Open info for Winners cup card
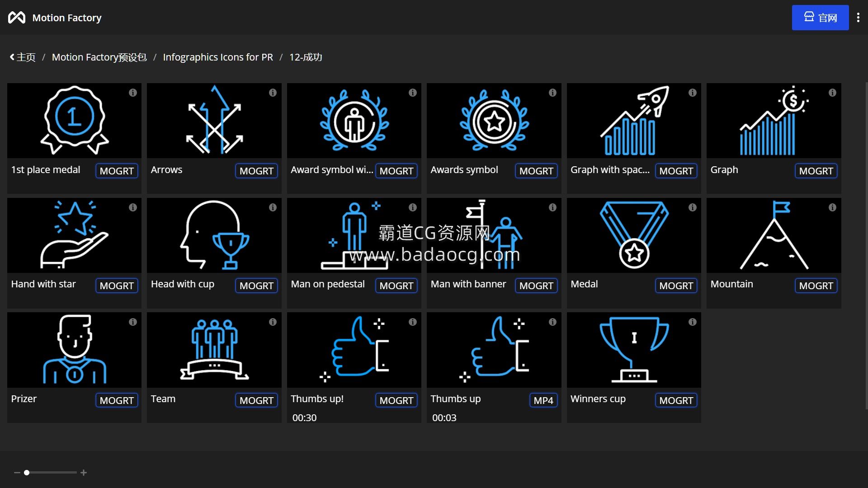 pos(693,322)
